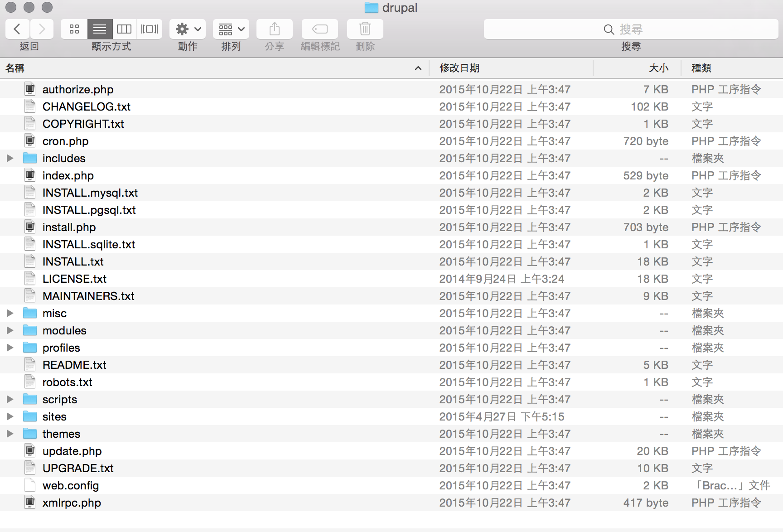Select the modules folder icon
This screenshot has width=783, height=532.
[30, 330]
